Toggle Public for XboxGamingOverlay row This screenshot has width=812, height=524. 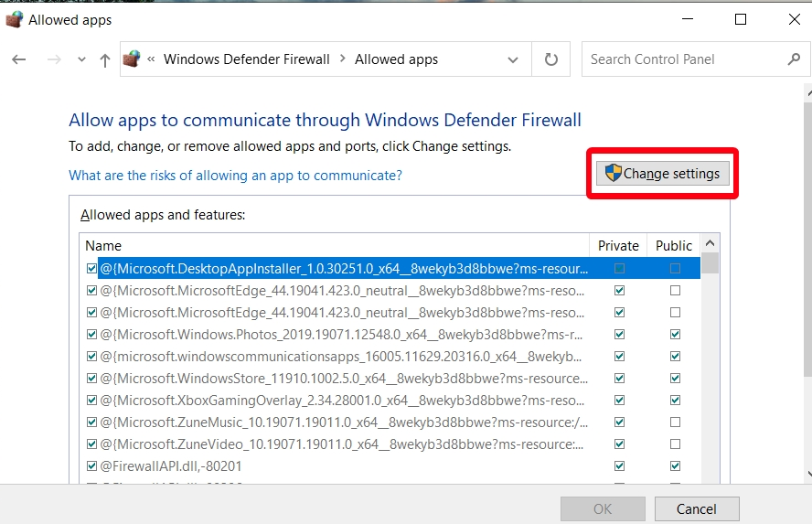[675, 401]
